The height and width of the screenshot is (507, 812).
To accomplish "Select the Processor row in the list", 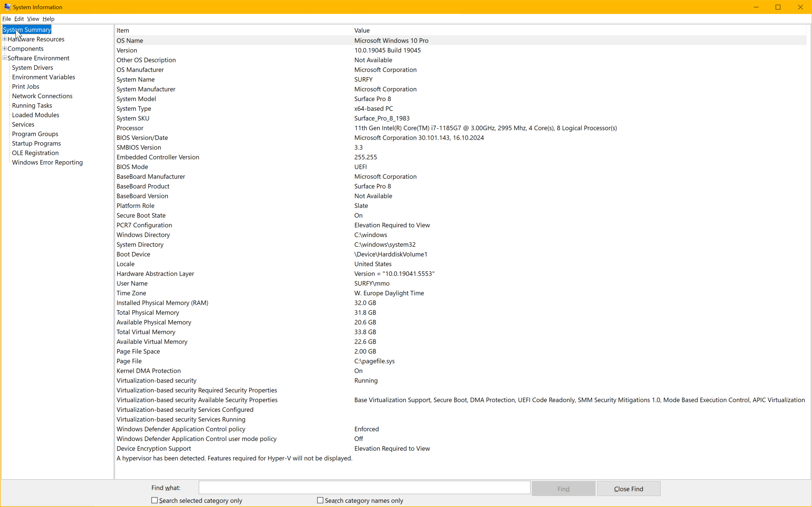I will click(130, 128).
